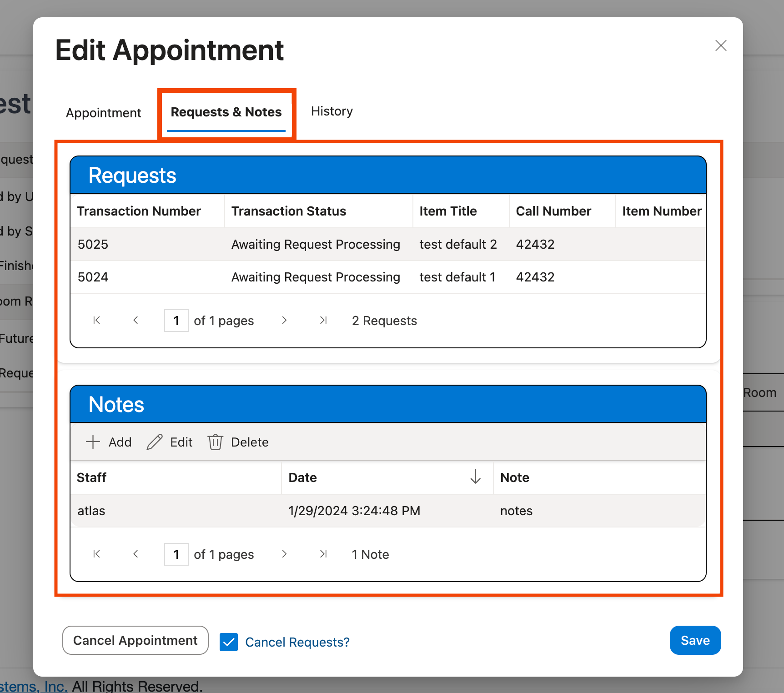784x693 pixels.
Task: Go to first page of Notes
Action: pyautogui.click(x=96, y=554)
